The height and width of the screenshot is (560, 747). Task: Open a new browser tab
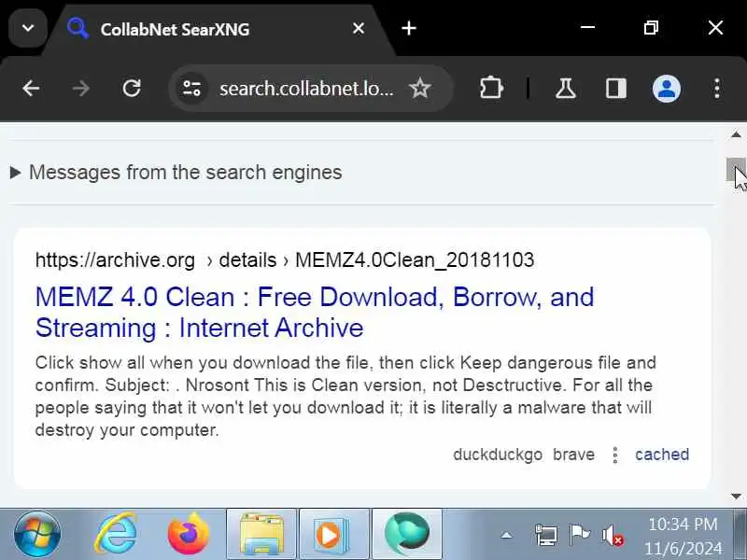point(409,29)
